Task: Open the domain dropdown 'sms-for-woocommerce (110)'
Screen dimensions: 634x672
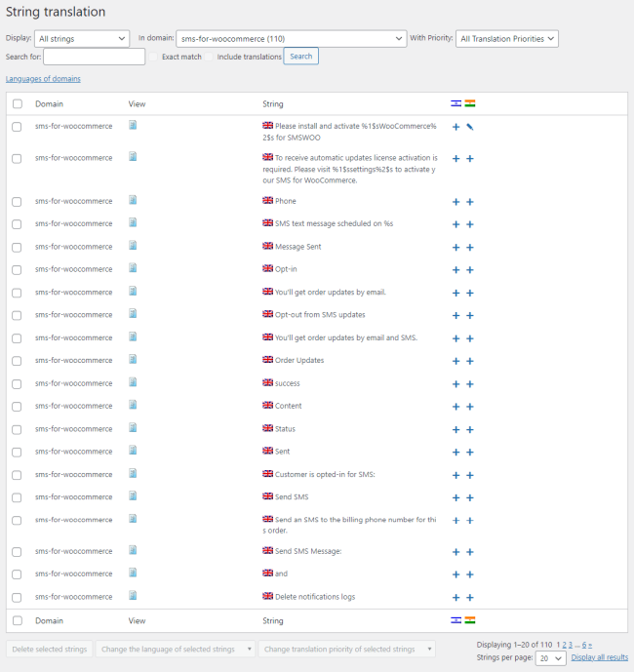Action: (x=292, y=39)
